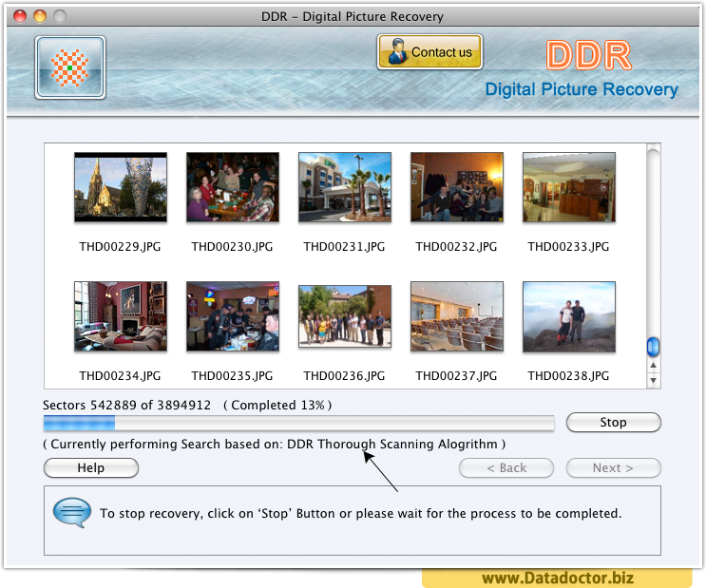The image size is (706, 588).
Task: Click the DDR orange checkered logo icon
Action: [x=70, y=67]
